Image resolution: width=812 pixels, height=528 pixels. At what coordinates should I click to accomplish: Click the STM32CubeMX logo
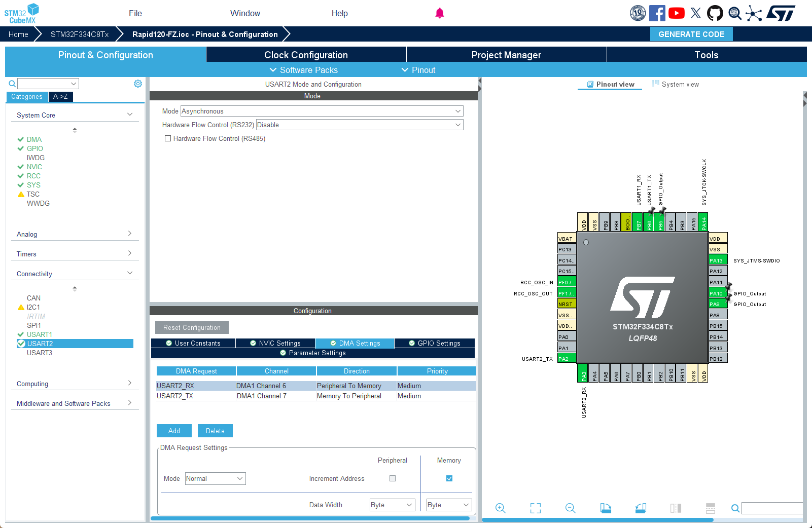(x=22, y=14)
